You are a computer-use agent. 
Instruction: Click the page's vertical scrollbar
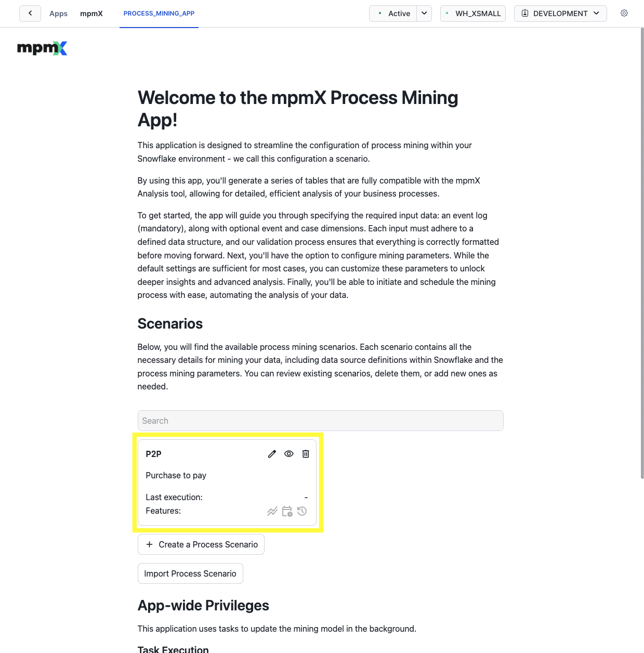coord(642,253)
